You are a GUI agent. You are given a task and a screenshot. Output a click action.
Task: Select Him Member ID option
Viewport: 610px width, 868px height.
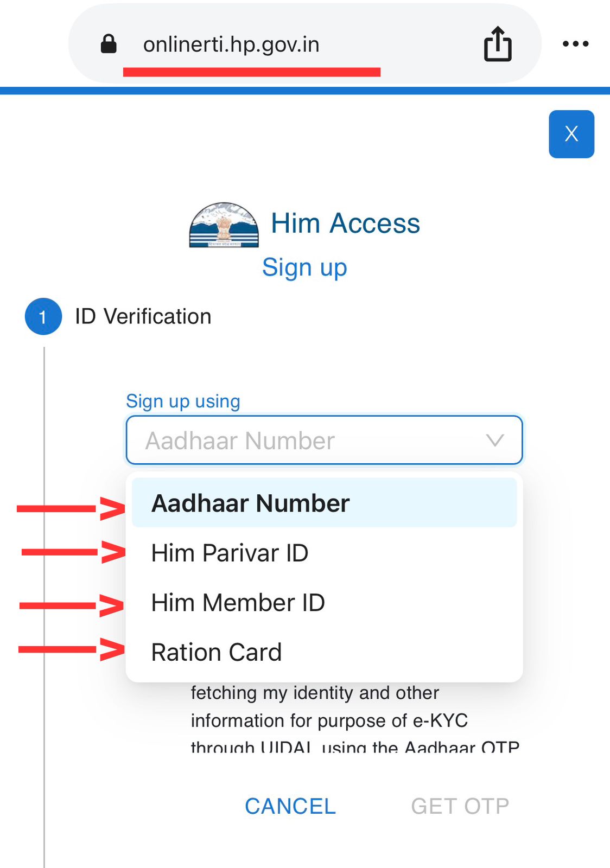pyautogui.click(x=238, y=603)
